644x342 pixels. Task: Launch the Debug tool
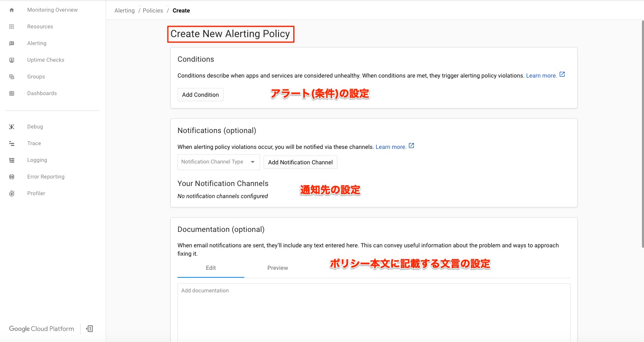tap(35, 126)
